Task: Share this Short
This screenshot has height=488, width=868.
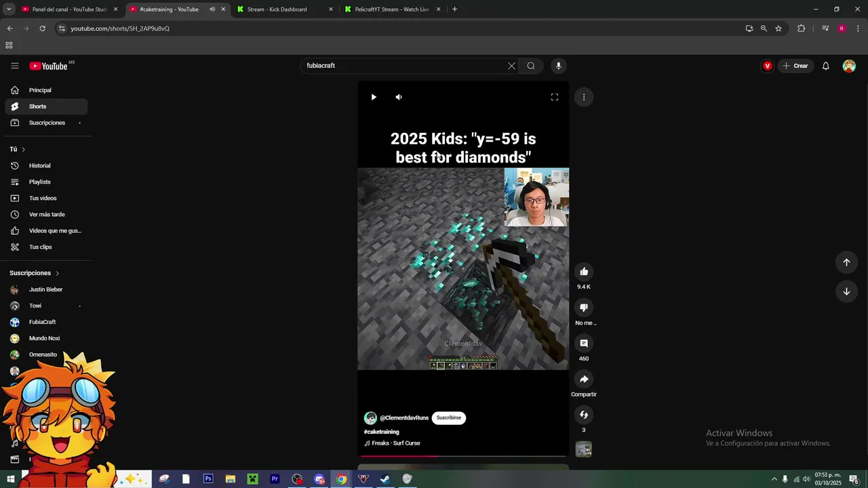Action: pyautogui.click(x=584, y=380)
